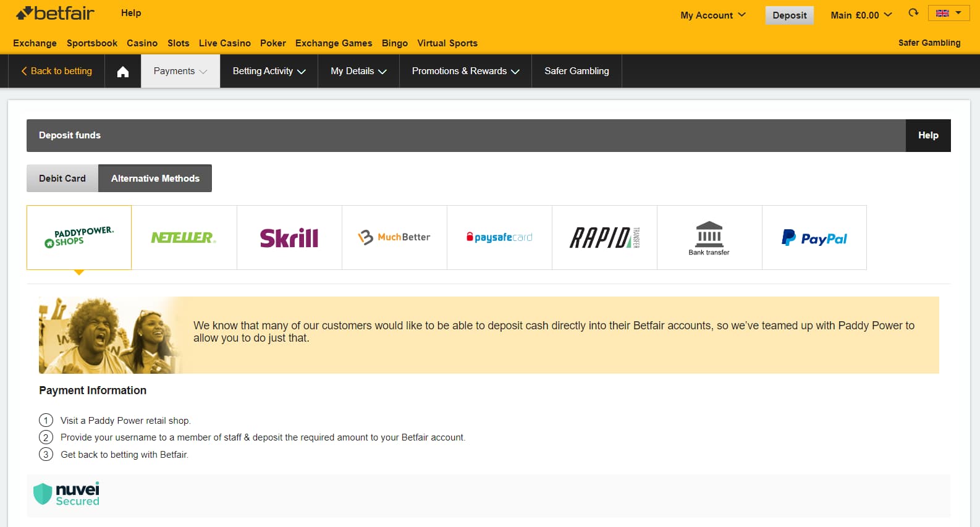Refresh the balance with the reload icon
Screen dimensions: 980x527
tap(913, 12)
